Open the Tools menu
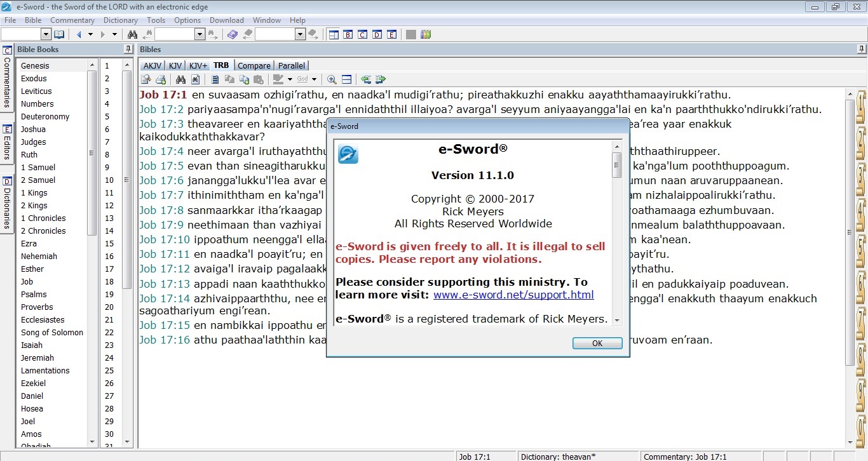 pos(156,20)
